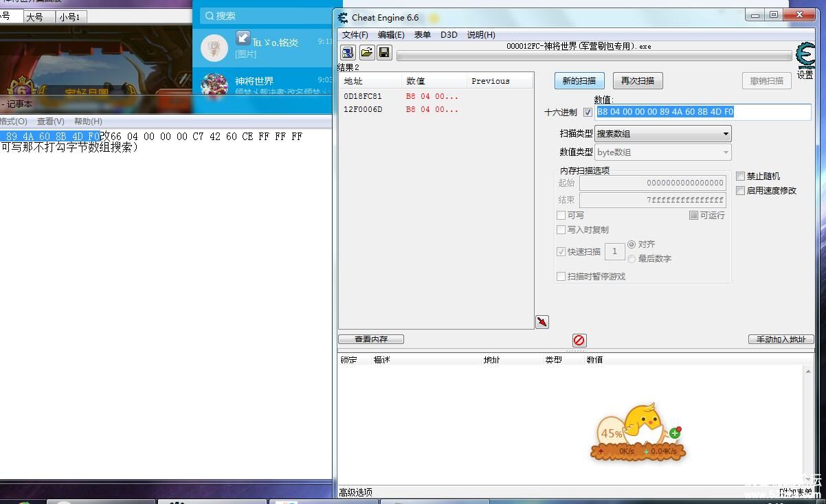826x504 pixels.
Task: Open the 扫描类型 scan type dropdown
Action: [662, 134]
